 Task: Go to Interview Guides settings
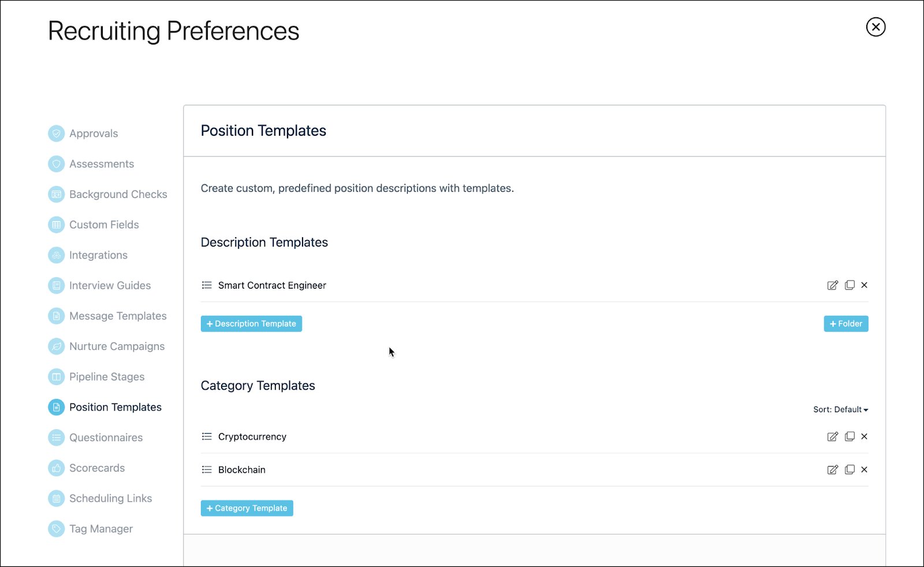[110, 285]
